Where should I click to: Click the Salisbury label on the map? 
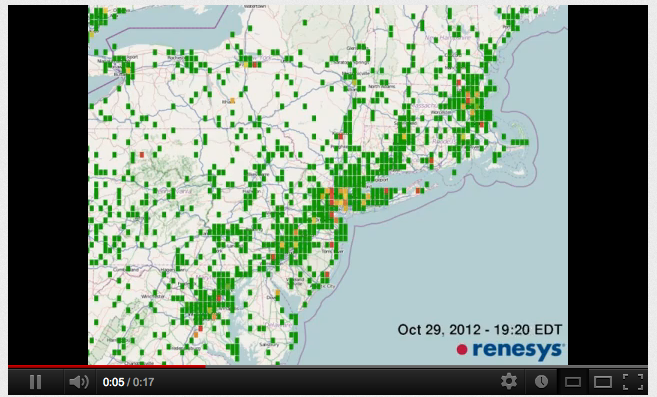(269, 345)
